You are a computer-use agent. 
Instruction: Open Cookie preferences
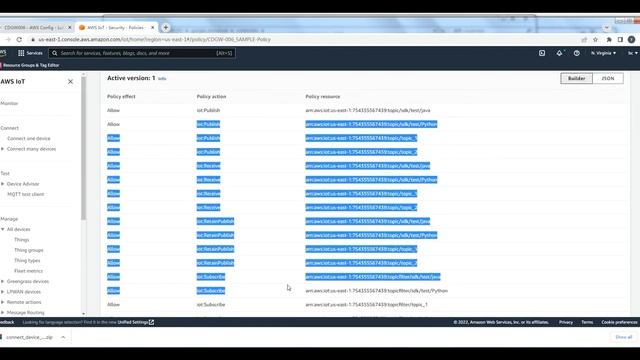tap(619, 322)
